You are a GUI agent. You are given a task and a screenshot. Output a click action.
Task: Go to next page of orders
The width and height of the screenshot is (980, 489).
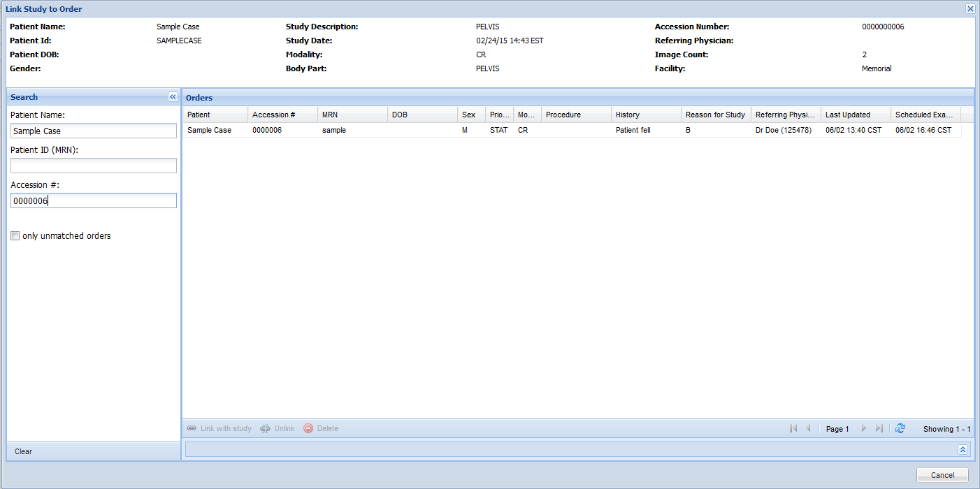pos(864,428)
